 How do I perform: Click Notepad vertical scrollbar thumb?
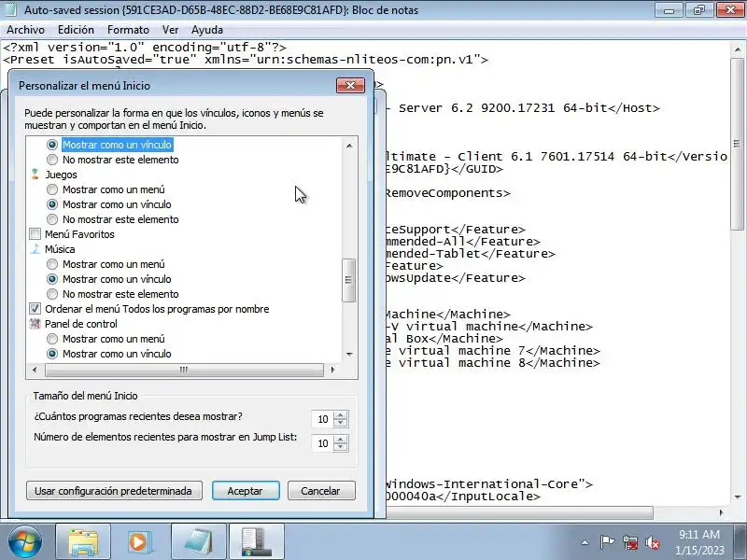click(738, 145)
